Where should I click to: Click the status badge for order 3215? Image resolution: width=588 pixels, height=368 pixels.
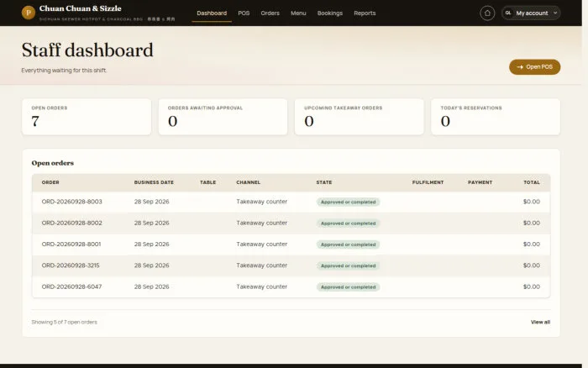(348, 265)
